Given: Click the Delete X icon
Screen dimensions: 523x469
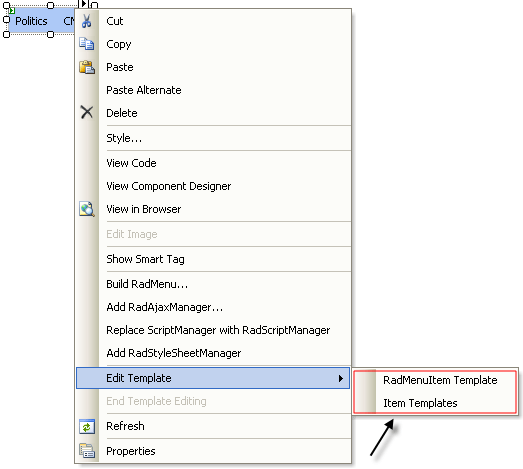Looking at the screenshot, I should click(x=87, y=112).
